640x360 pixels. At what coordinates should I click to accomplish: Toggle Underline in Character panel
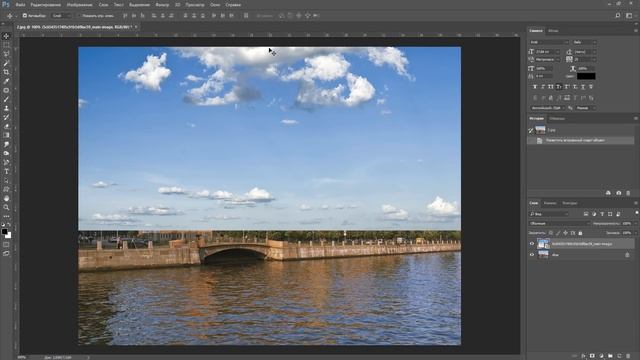click(x=583, y=87)
